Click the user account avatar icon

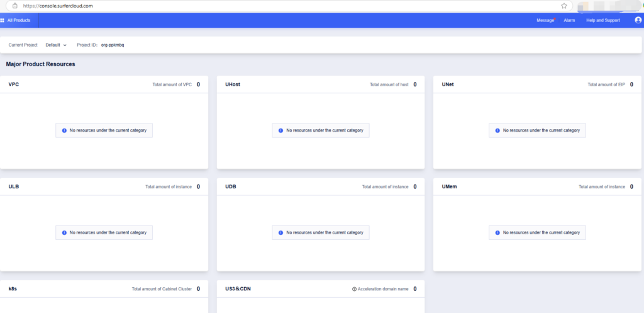click(638, 20)
